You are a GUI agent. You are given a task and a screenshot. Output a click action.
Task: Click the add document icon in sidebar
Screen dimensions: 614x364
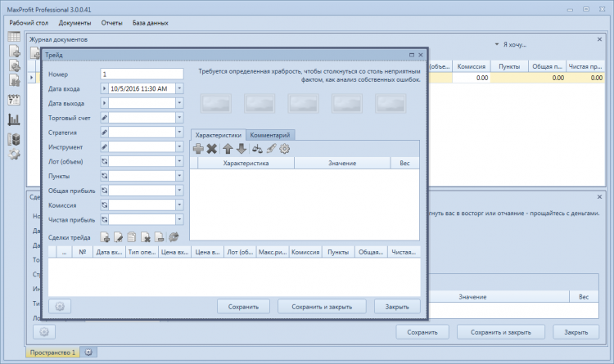click(15, 52)
